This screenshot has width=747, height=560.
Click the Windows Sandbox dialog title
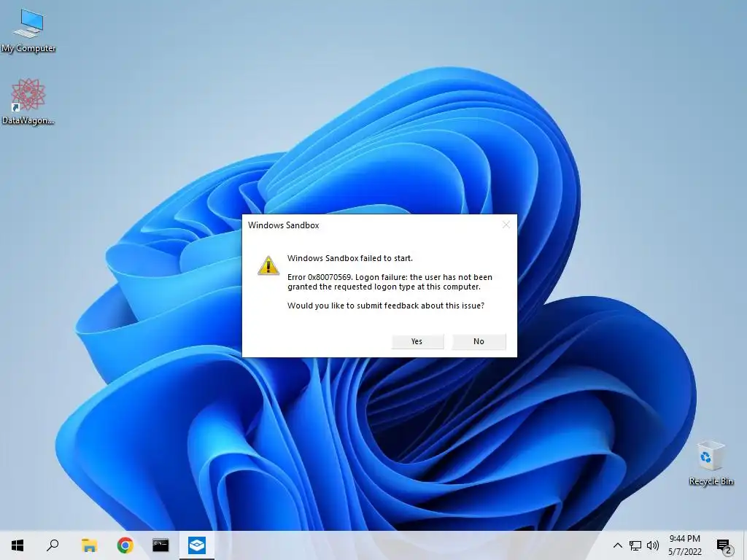[284, 225]
